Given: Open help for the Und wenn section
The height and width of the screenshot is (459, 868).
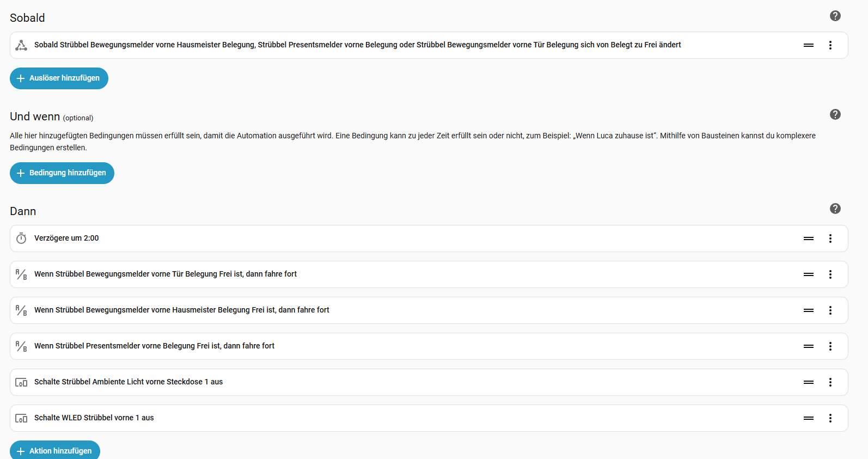Looking at the screenshot, I should click(835, 114).
